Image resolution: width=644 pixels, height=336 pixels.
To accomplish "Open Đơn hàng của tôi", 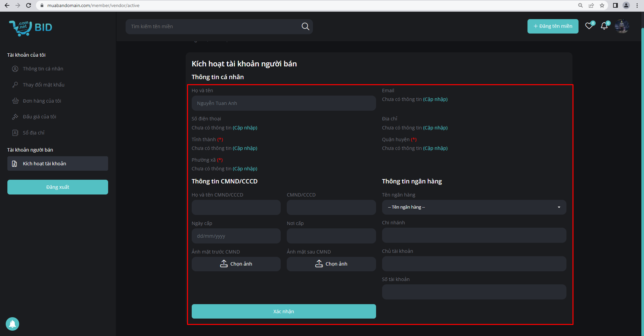I will (x=42, y=101).
